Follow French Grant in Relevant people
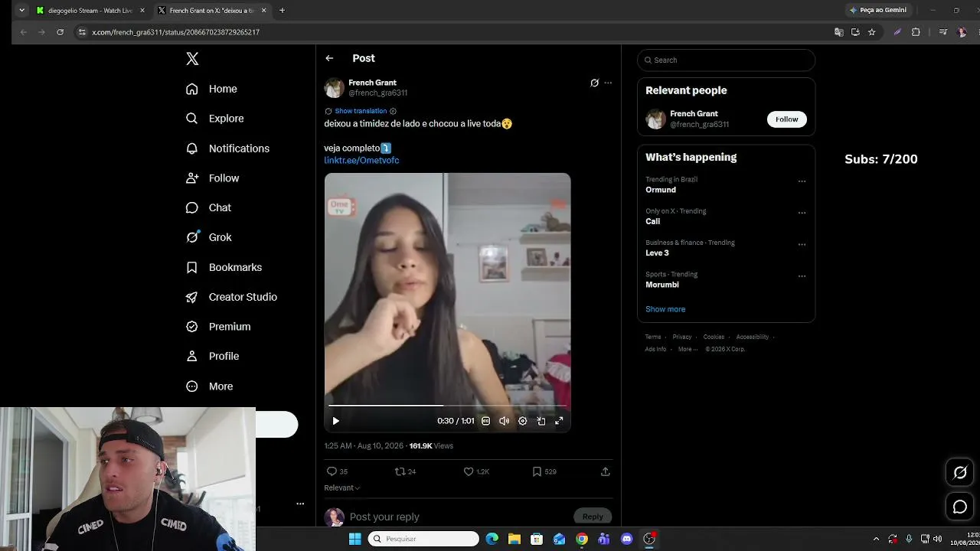The image size is (980, 551). 786,119
